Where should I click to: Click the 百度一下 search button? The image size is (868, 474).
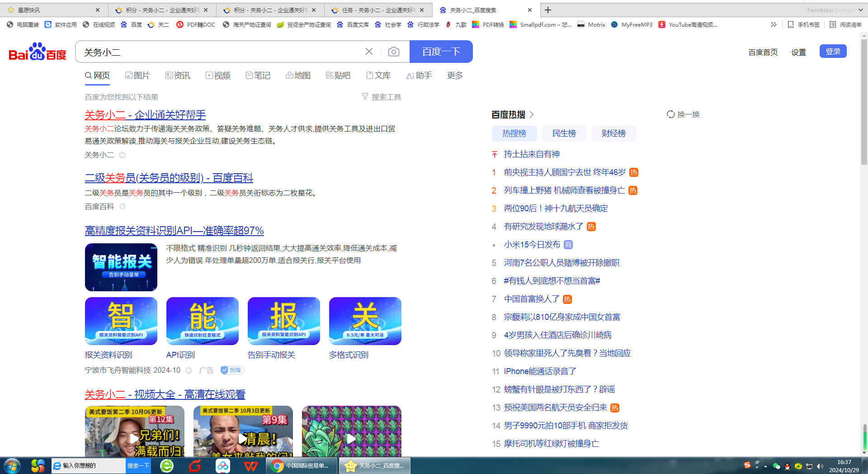(x=441, y=52)
